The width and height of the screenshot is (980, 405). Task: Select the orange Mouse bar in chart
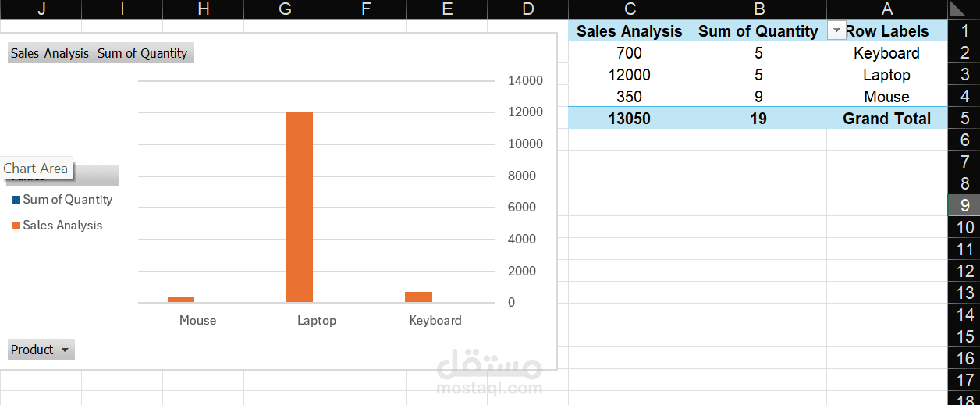coord(181,300)
